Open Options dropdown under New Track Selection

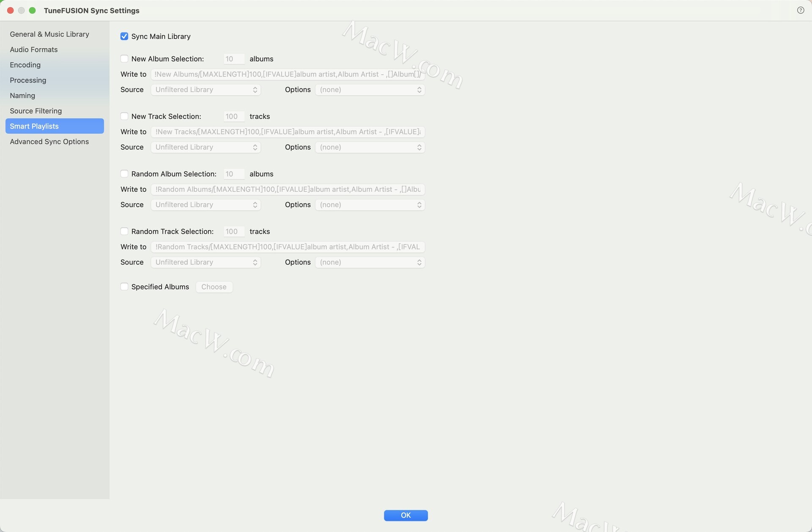click(370, 147)
